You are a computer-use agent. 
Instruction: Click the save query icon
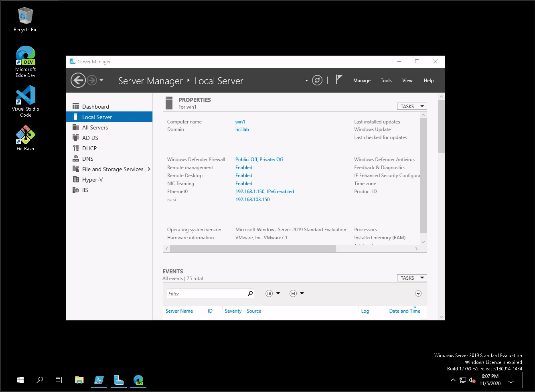tap(293, 293)
